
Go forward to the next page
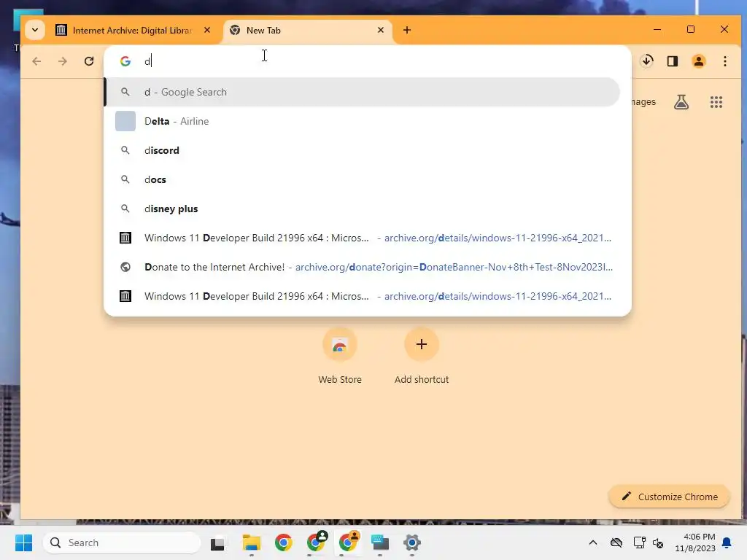tap(63, 61)
